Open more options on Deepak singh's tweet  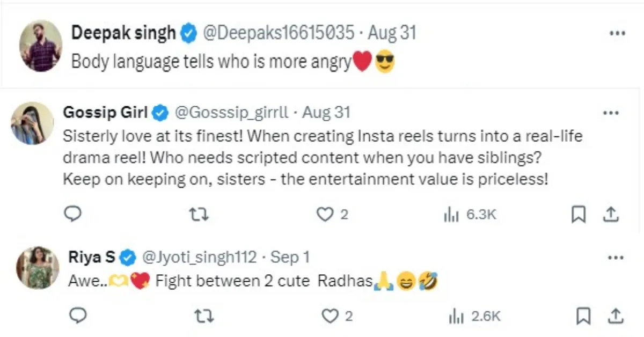pos(618,33)
